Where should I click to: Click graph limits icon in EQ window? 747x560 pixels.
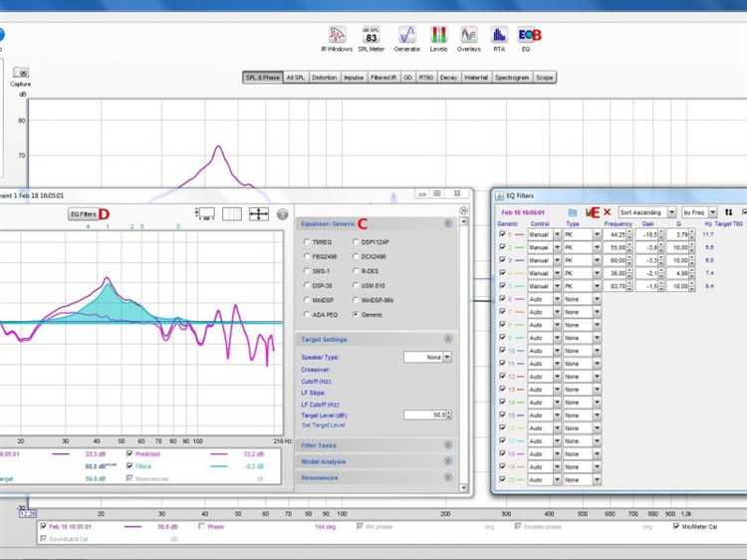[x=205, y=214]
